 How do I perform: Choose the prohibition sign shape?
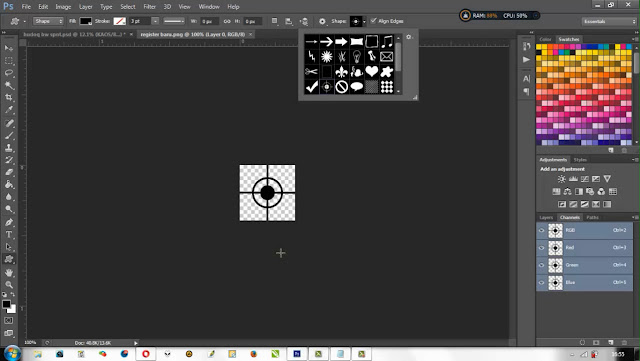(x=341, y=87)
